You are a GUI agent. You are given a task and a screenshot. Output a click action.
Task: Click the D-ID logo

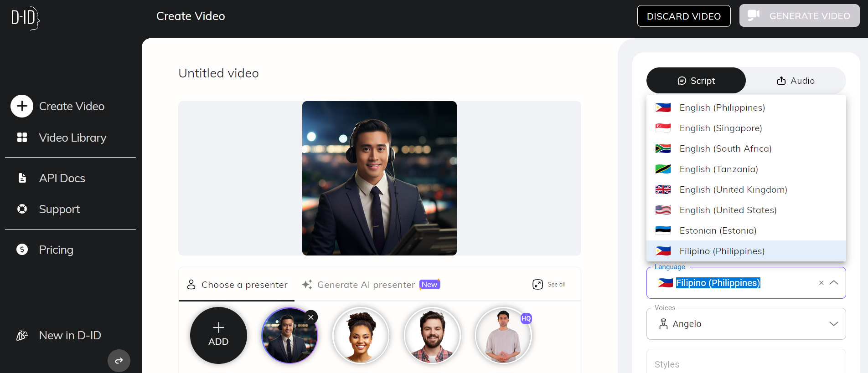point(26,18)
